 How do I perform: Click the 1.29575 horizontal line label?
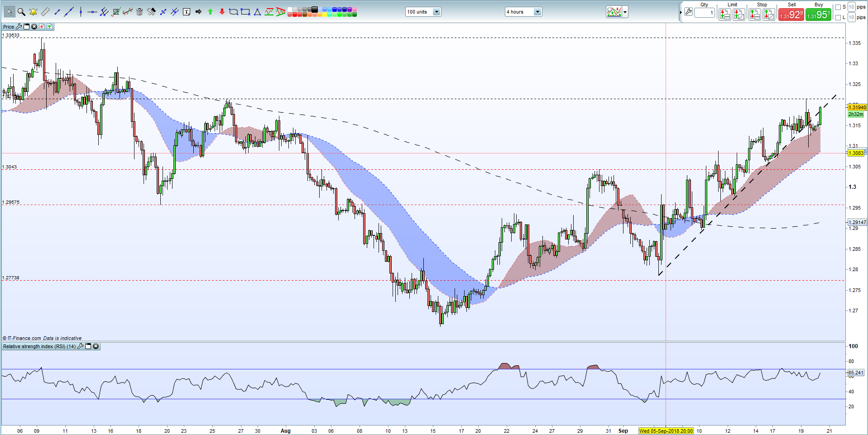[x=11, y=202]
